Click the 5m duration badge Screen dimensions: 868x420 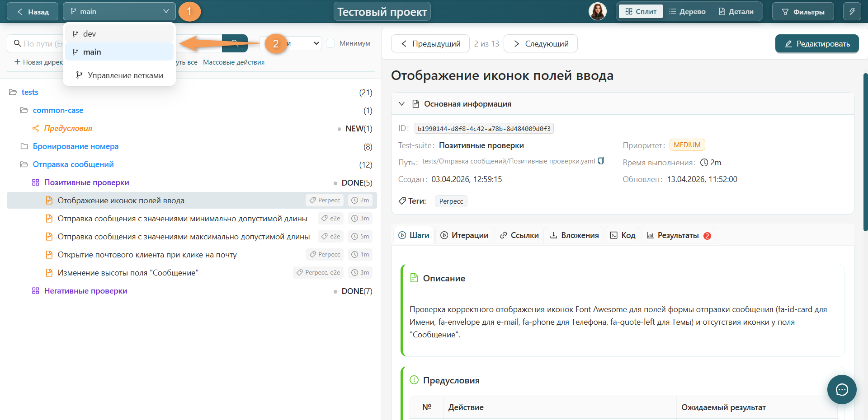(360, 236)
